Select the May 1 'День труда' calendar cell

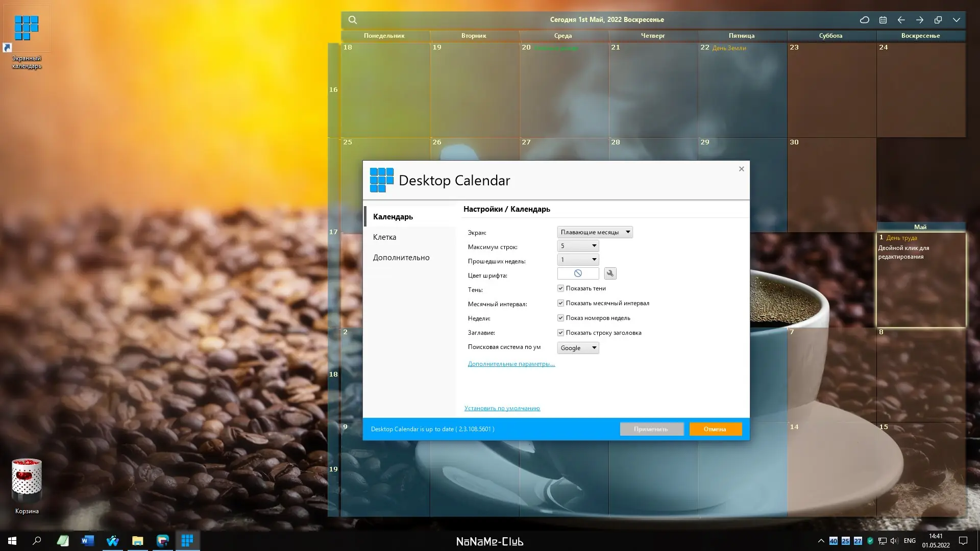(x=921, y=286)
